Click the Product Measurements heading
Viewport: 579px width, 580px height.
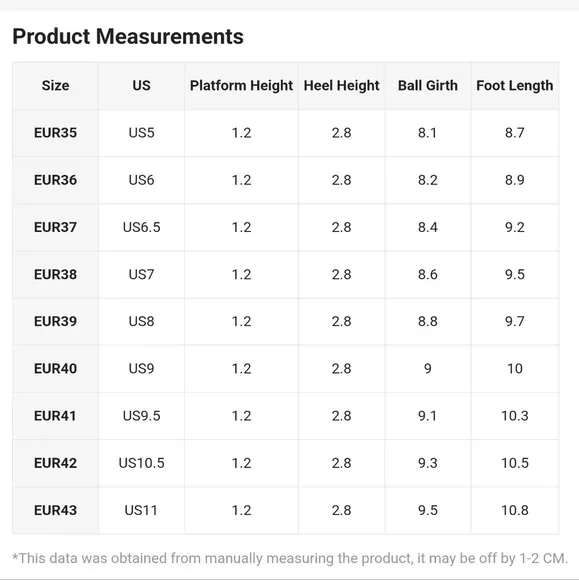click(128, 36)
